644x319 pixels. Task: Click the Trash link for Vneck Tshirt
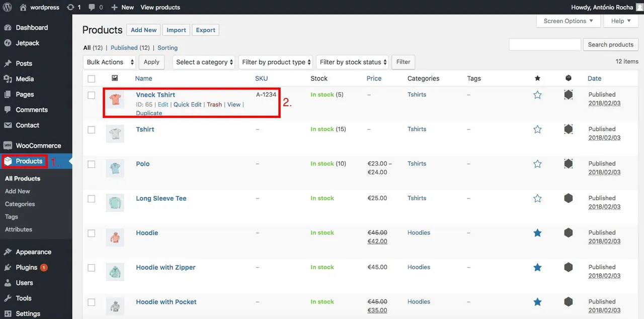point(214,104)
